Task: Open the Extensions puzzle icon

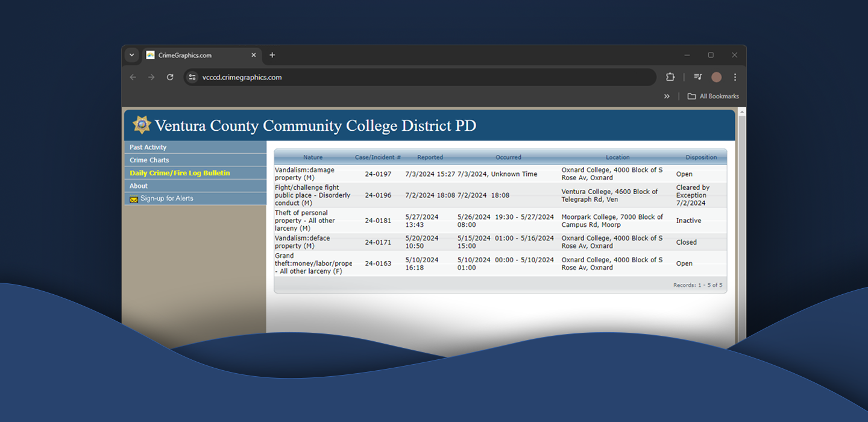Action: [x=670, y=77]
